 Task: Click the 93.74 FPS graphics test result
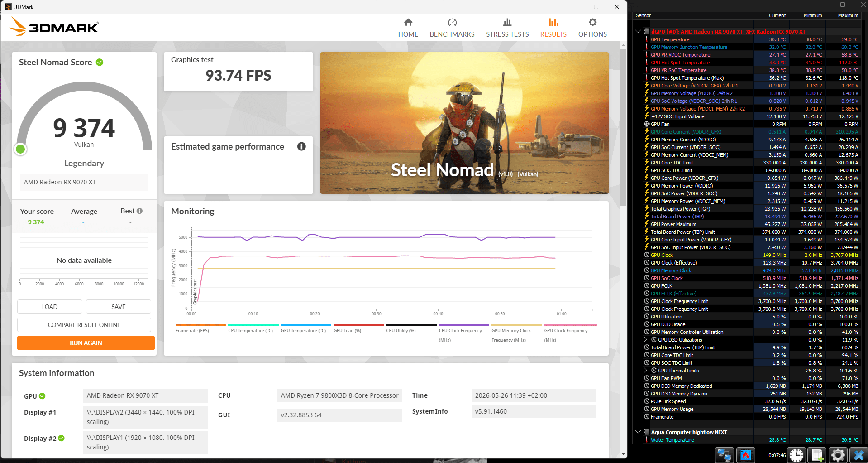238,75
